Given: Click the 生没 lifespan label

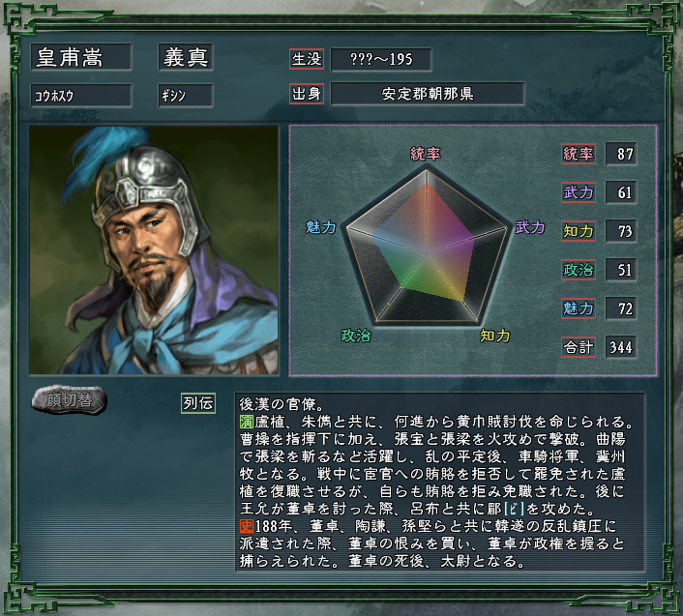Looking at the screenshot, I should click(x=307, y=59).
